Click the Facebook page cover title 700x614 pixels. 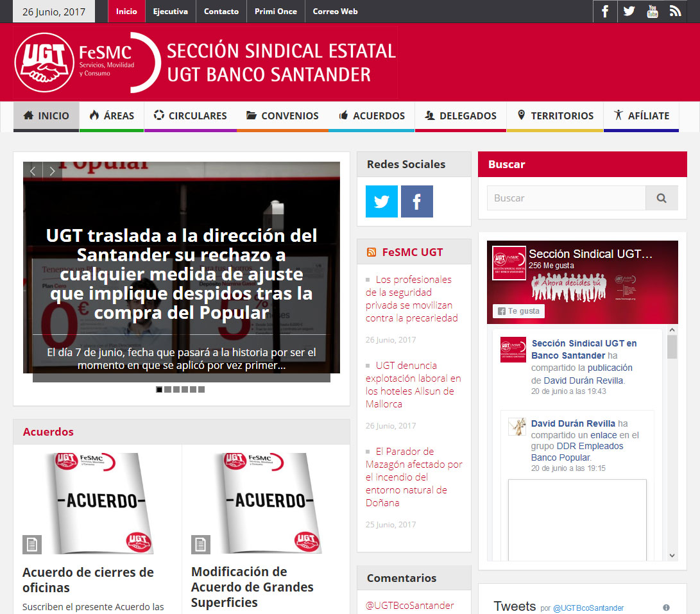coord(590,253)
